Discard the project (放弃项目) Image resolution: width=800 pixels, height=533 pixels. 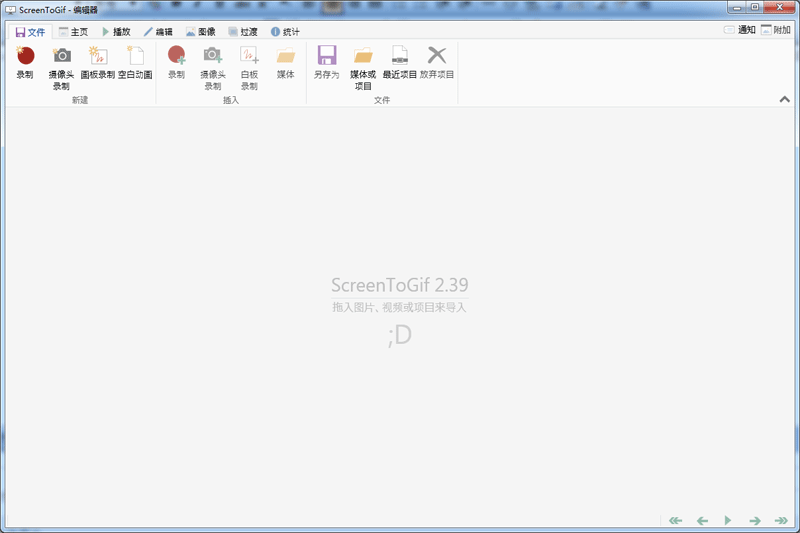437,62
